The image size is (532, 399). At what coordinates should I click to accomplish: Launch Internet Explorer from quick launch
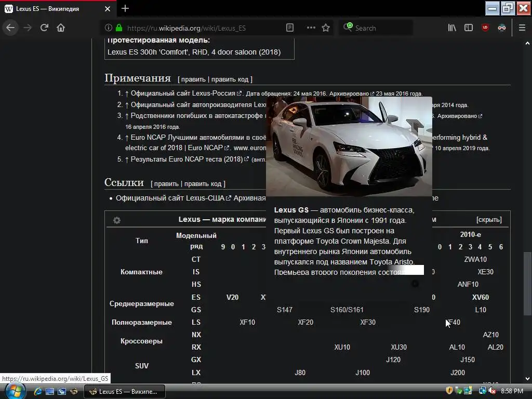click(x=37, y=391)
